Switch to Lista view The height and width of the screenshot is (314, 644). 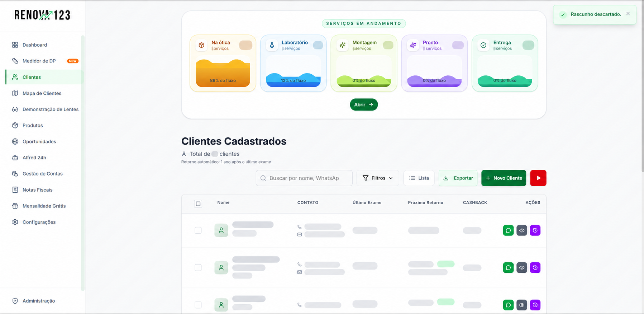419,178
